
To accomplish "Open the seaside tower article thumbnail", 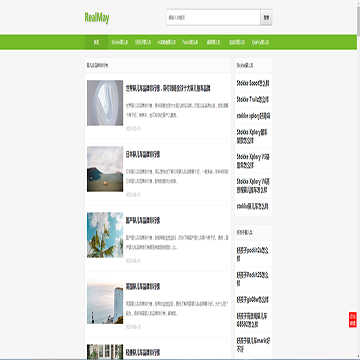I will (105, 301).
